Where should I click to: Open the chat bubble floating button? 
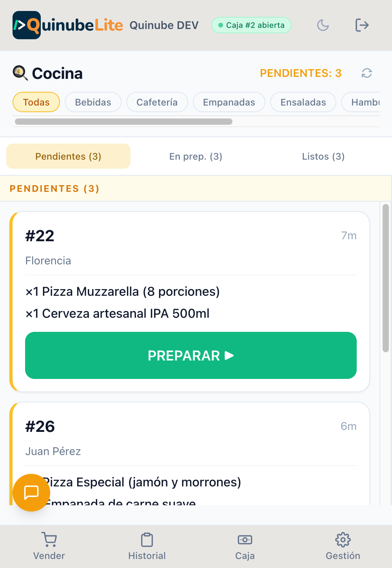coord(31,492)
